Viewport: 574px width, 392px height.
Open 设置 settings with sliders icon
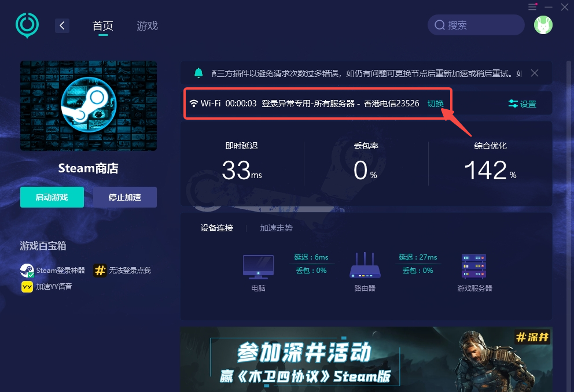click(x=523, y=104)
